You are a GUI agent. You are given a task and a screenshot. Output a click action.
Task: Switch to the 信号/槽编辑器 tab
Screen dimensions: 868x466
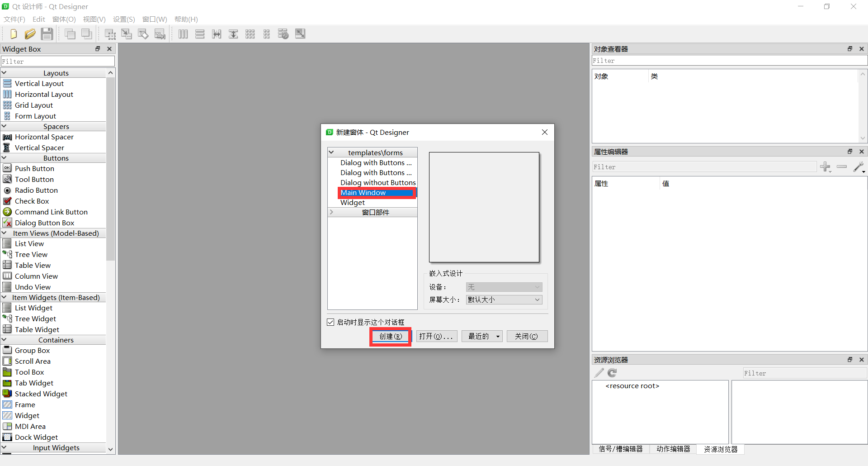pos(620,449)
